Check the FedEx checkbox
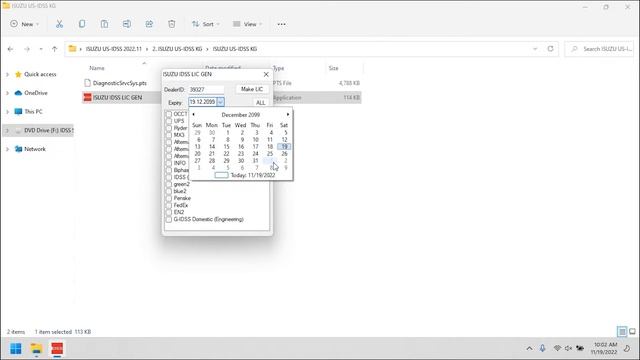 point(169,205)
